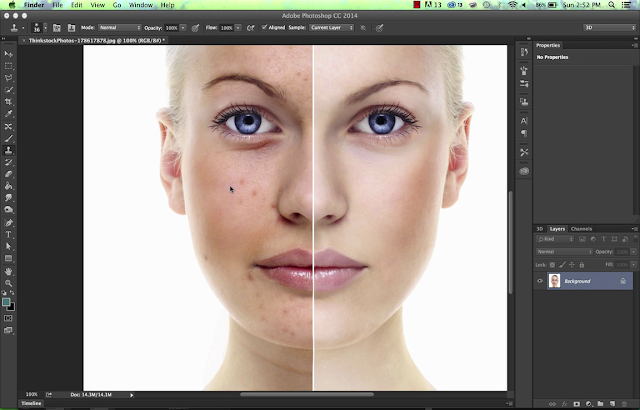Open the Help menu

[x=167, y=5]
